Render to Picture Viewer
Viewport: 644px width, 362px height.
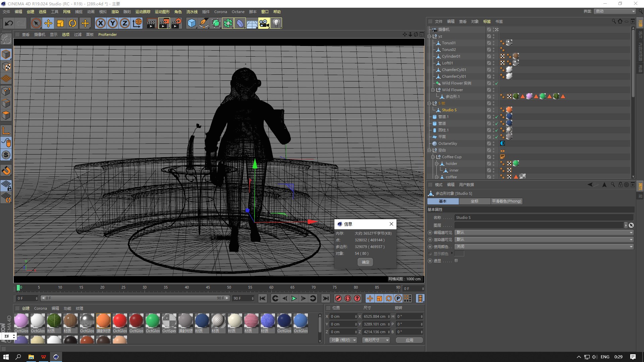pos(164,23)
